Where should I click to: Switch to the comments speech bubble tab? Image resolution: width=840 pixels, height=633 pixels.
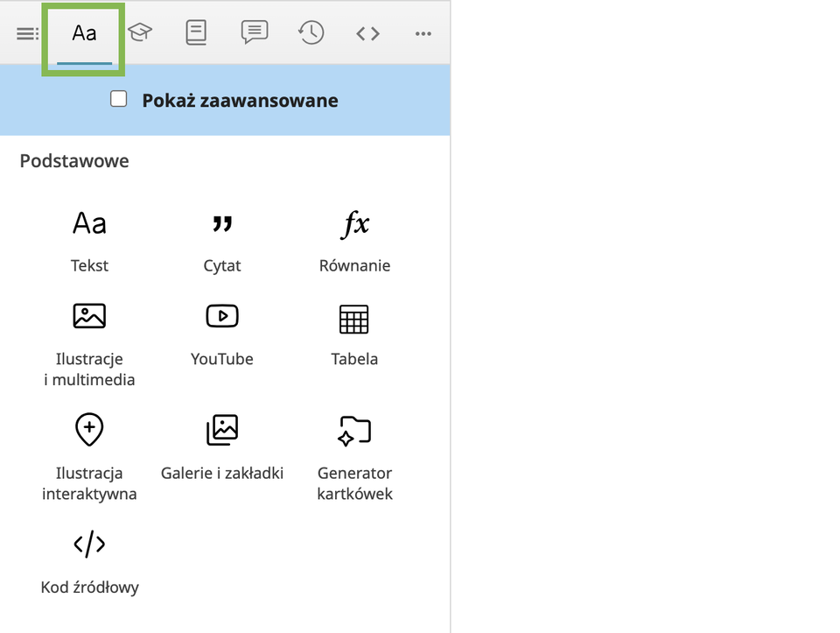tap(254, 33)
